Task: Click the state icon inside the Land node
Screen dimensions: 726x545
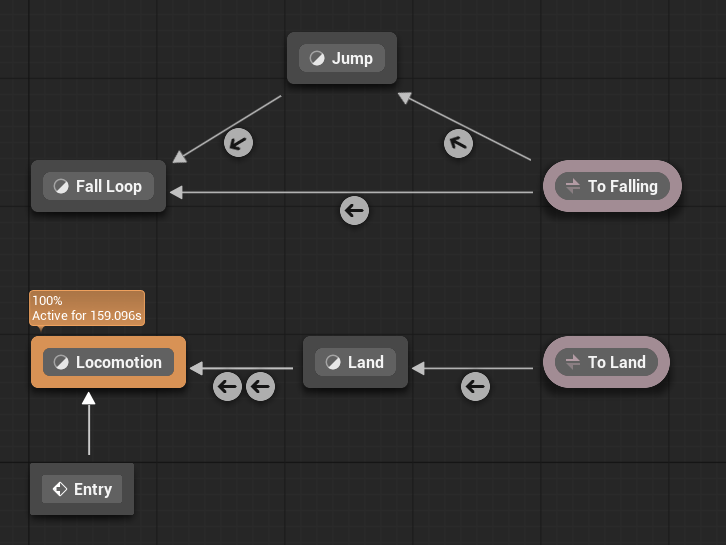Action: point(333,362)
